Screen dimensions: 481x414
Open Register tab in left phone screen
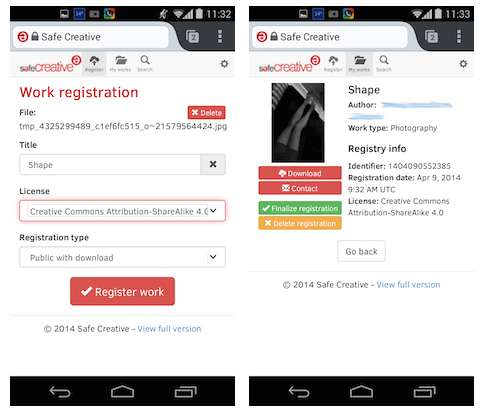coord(94,64)
